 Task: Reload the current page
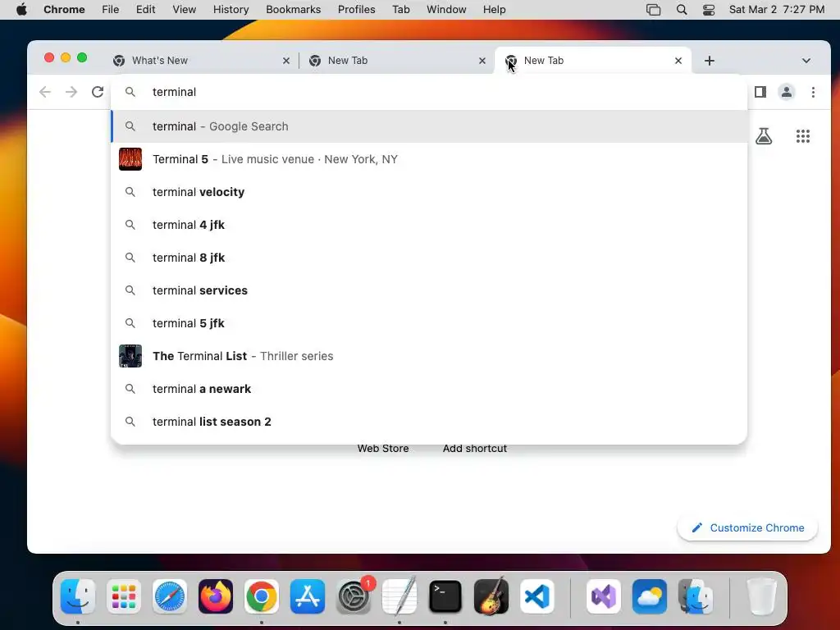[x=98, y=92]
